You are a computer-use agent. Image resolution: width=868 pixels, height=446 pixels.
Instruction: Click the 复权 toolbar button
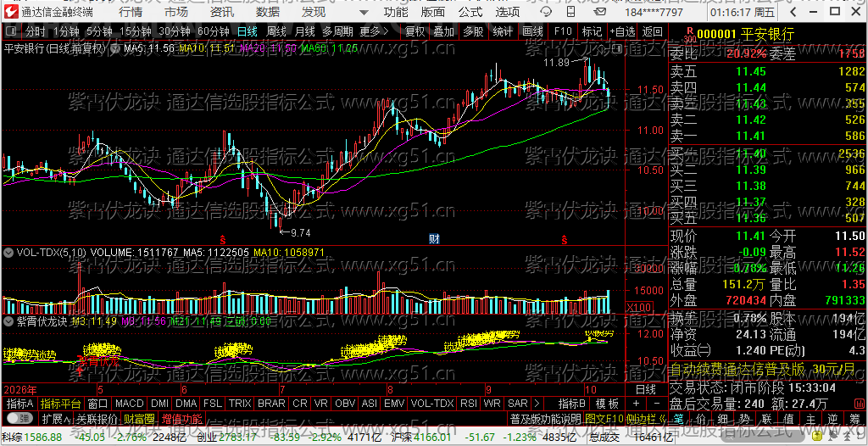pos(415,31)
